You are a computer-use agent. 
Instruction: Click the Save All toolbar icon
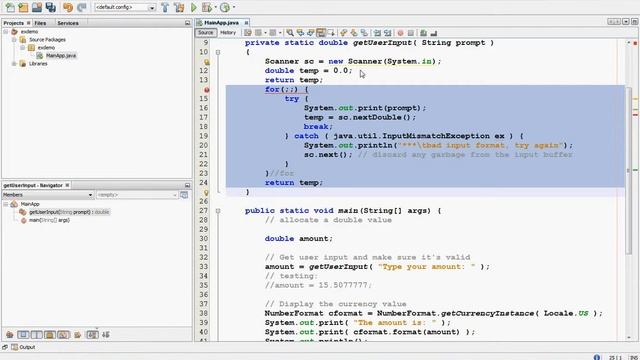click(51, 7)
